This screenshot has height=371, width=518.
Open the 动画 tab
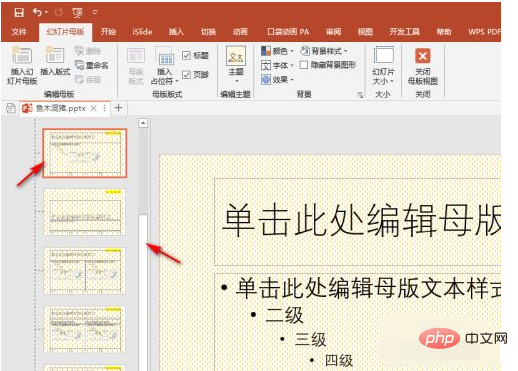pos(240,32)
